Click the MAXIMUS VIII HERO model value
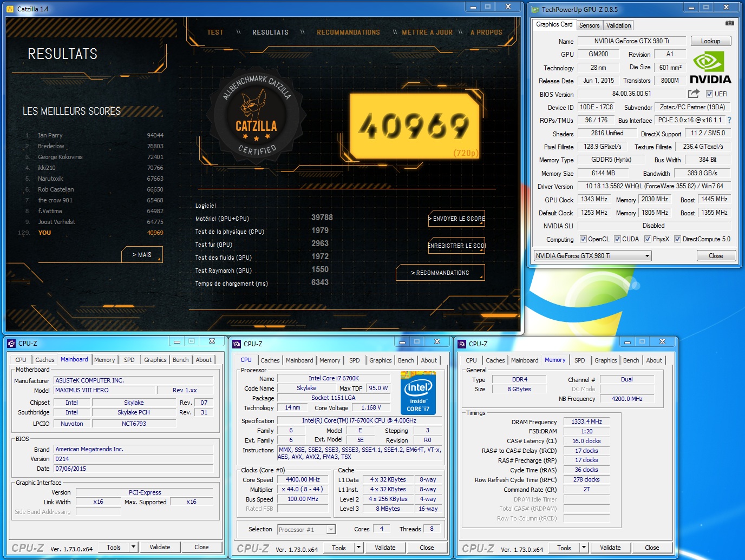Screen dimensions: 745x560 coord(104,390)
